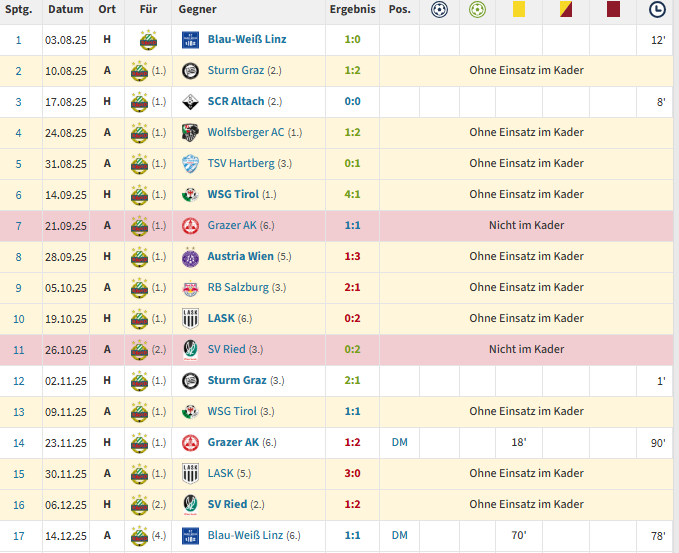This screenshot has height=553, width=679.
Task: Open the TSV Hartberg team link
Action: tap(240, 164)
